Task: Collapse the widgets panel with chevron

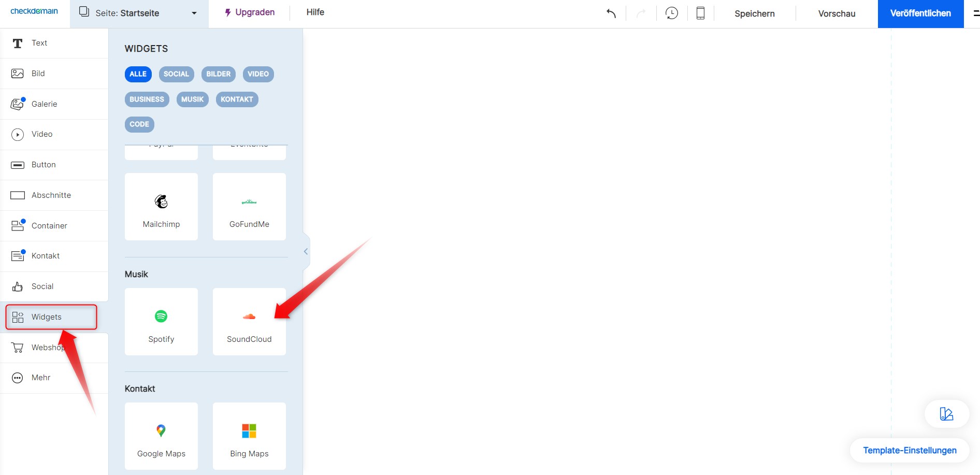Action: pyautogui.click(x=306, y=252)
